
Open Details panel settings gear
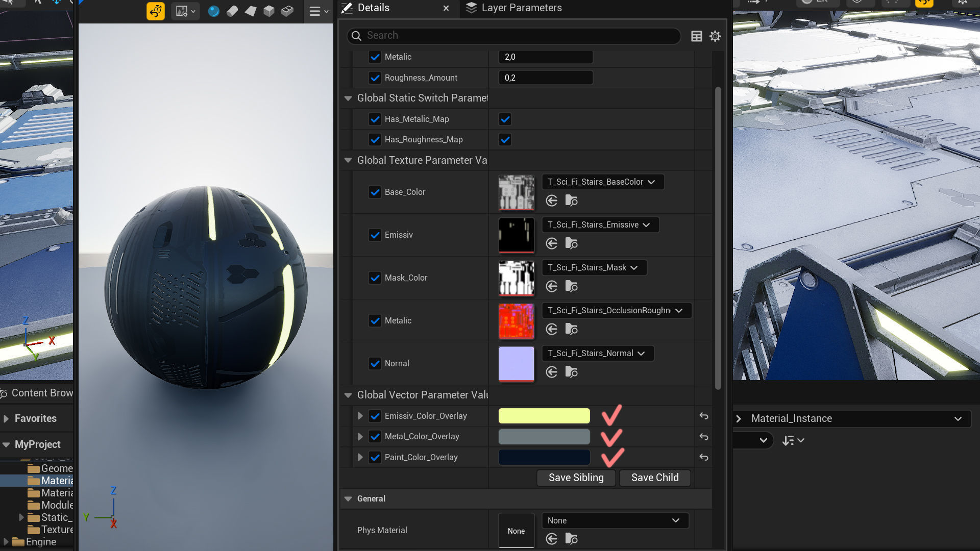click(x=715, y=36)
